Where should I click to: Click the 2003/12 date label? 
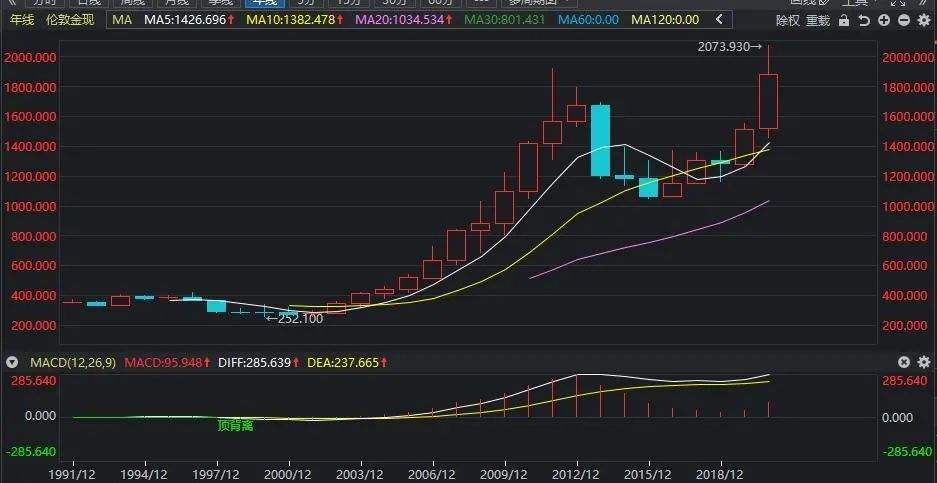click(x=362, y=475)
